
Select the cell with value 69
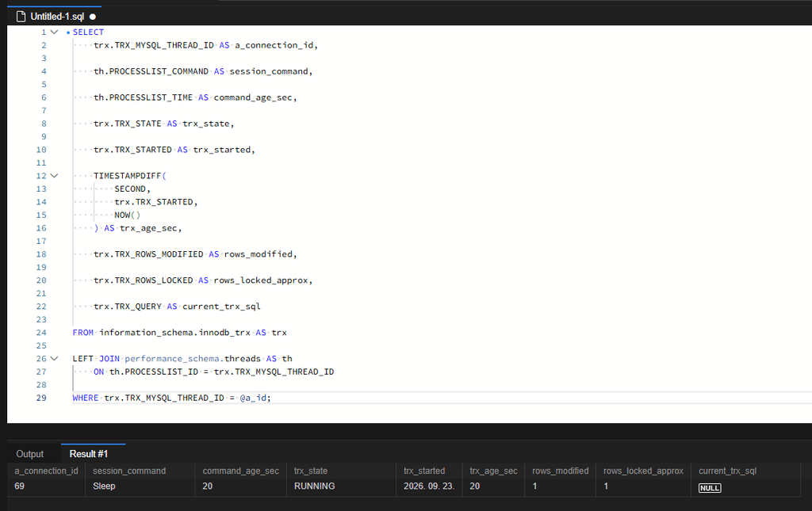click(x=46, y=486)
